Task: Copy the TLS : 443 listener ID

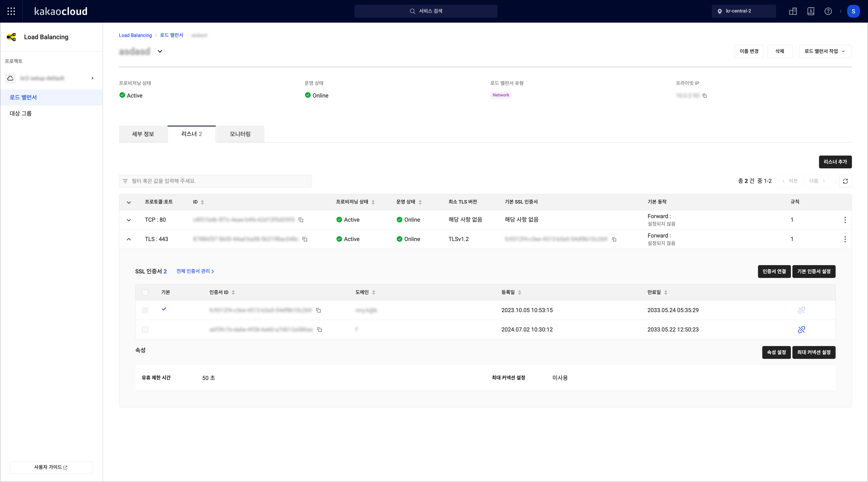Action: tap(305, 239)
